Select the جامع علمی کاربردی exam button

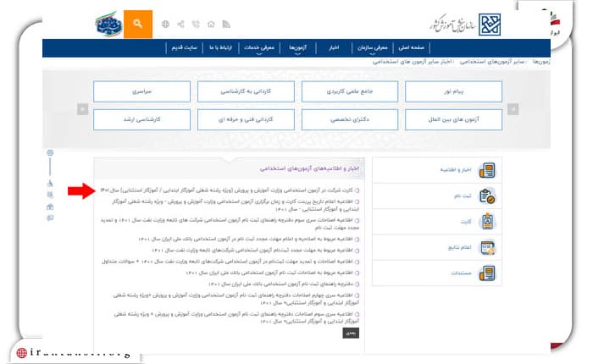(x=350, y=91)
